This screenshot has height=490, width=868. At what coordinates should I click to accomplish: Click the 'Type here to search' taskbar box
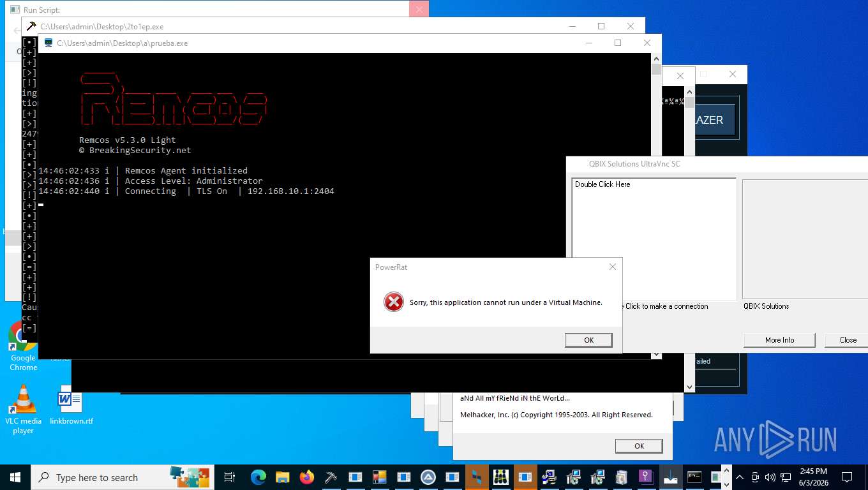point(121,477)
